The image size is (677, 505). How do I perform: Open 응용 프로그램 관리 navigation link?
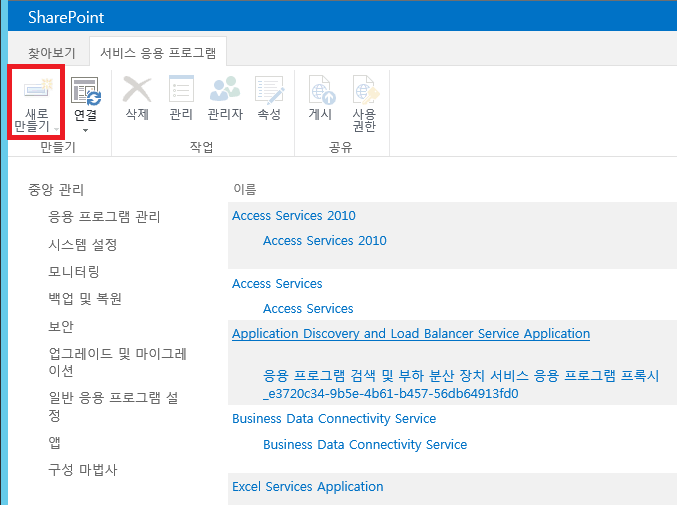click(104, 216)
